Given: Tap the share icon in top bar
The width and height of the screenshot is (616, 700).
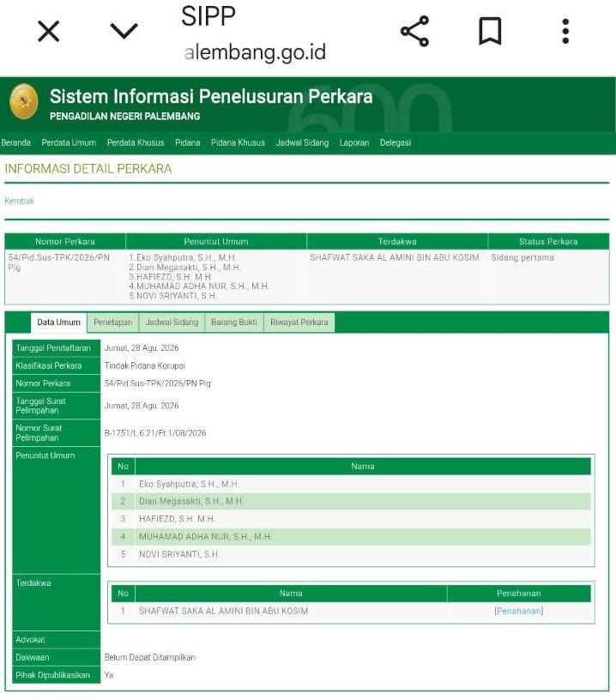Looking at the screenshot, I should pos(414,31).
